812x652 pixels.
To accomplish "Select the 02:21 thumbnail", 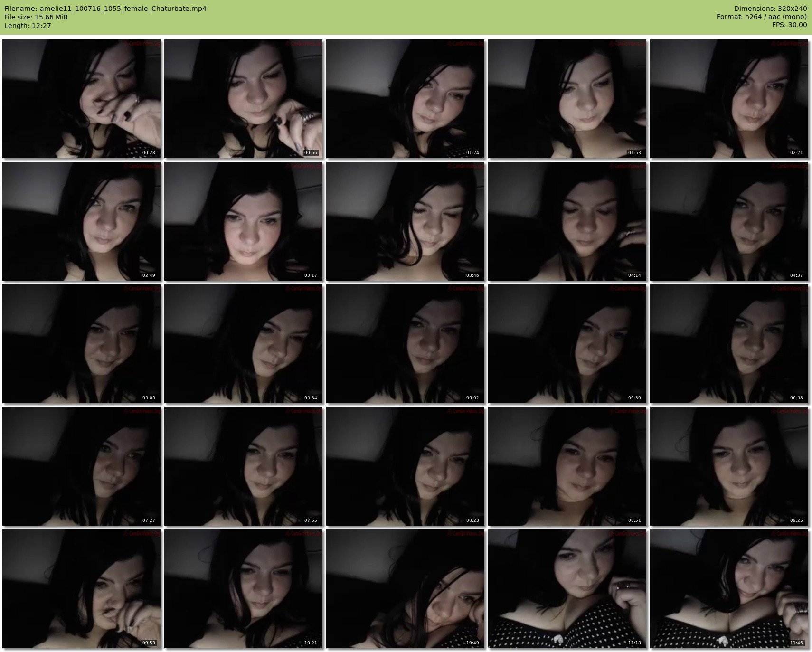I will [x=729, y=99].
